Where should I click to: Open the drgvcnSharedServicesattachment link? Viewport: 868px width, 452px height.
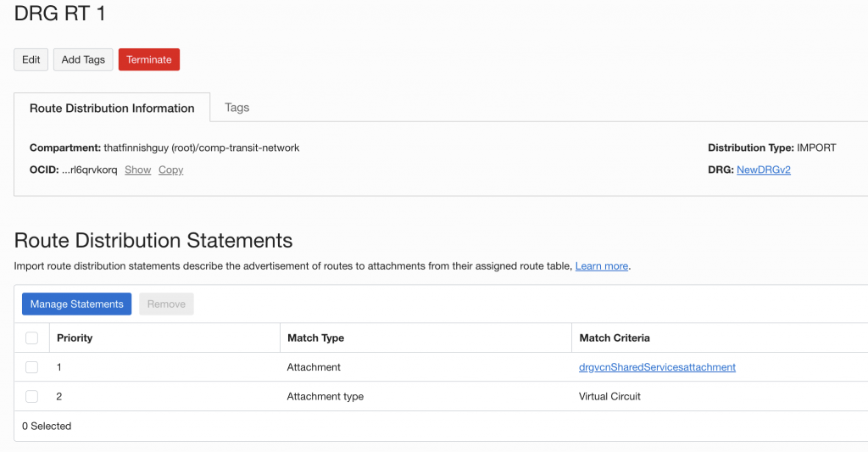tap(657, 367)
